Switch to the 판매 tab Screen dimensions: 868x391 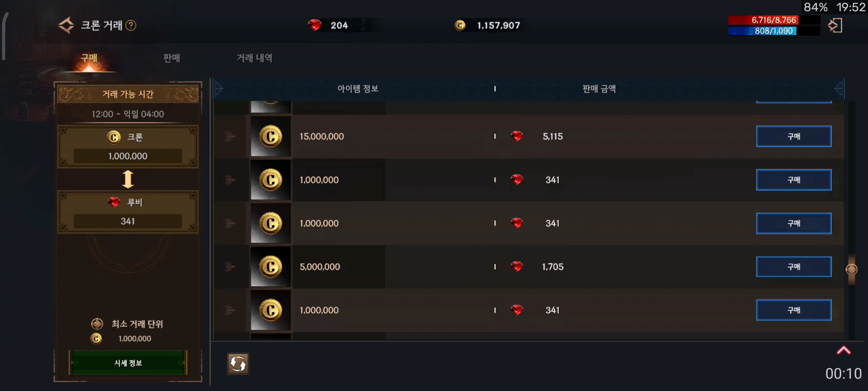(x=171, y=58)
